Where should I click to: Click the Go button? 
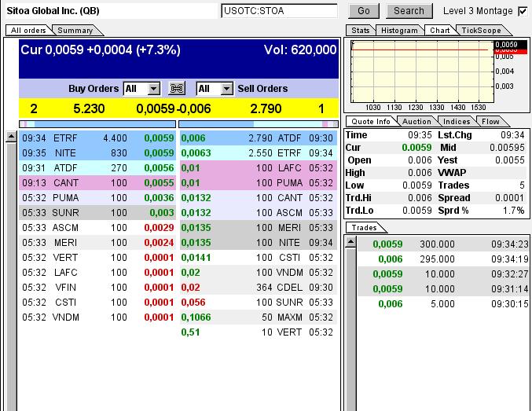[x=364, y=11]
